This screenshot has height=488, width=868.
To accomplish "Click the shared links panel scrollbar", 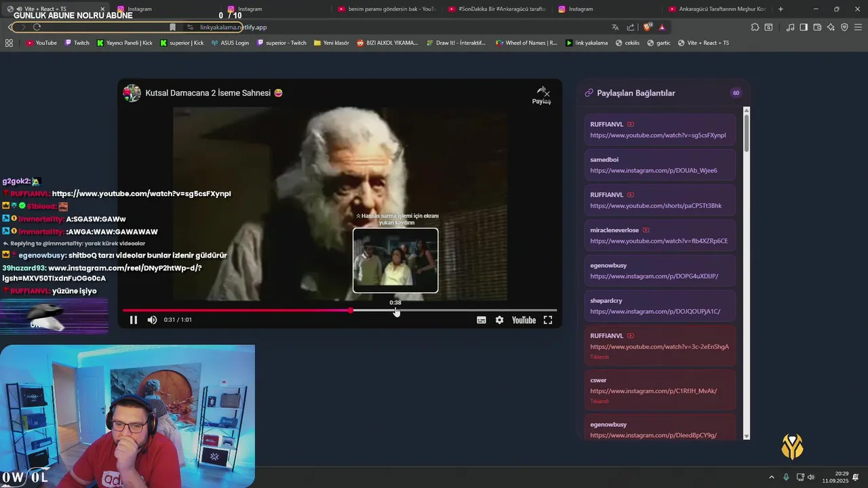I will coord(747,132).
